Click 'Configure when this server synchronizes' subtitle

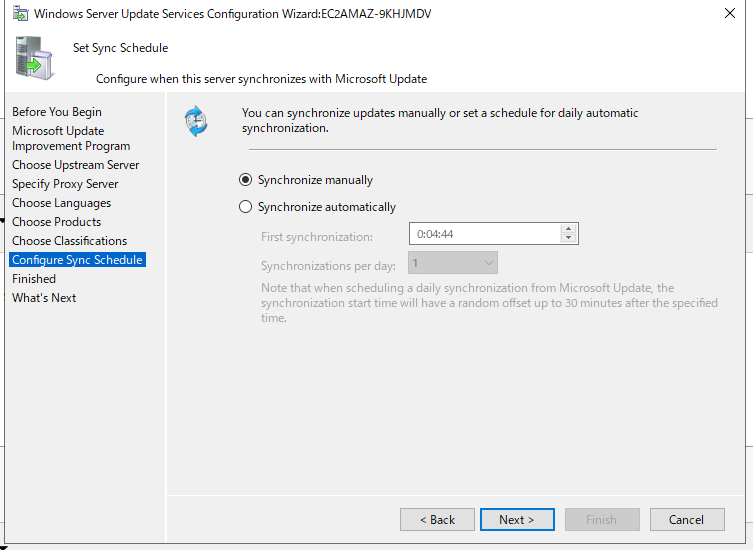click(x=261, y=79)
